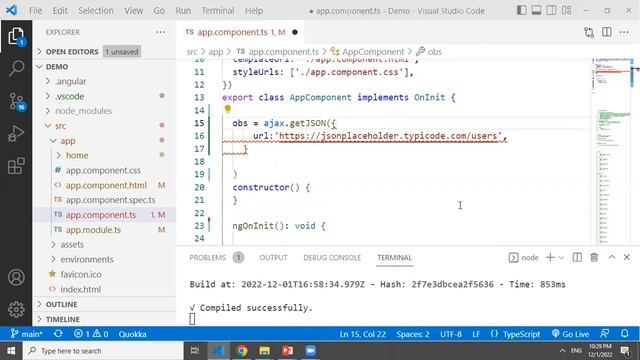Open the Search view in activity bar

point(16,68)
